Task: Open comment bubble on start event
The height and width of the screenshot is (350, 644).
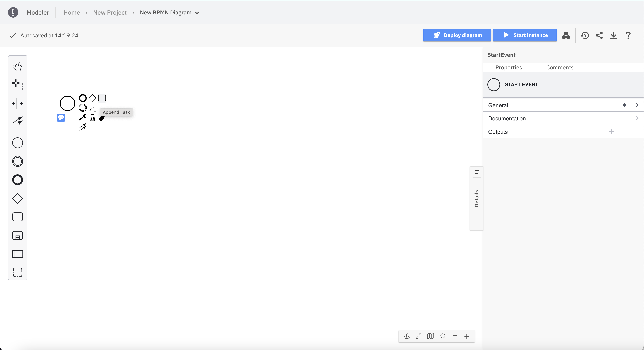Action: [x=61, y=117]
